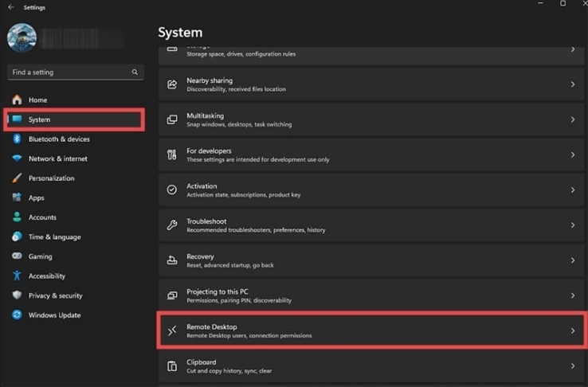Click the Multitasking windows icon
The width and height of the screenshot is (588, 387).
click(x=172, y=119)
